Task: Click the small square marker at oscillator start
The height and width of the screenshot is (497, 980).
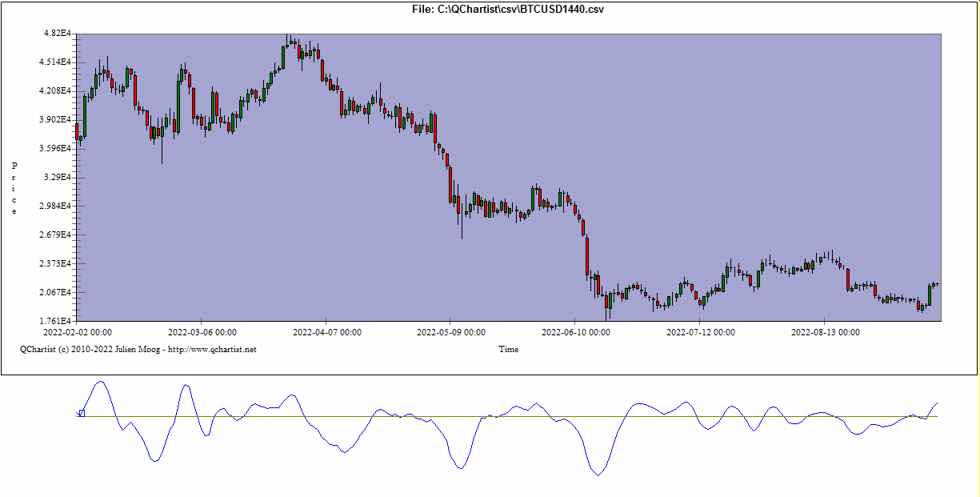Action: (81, 414)
